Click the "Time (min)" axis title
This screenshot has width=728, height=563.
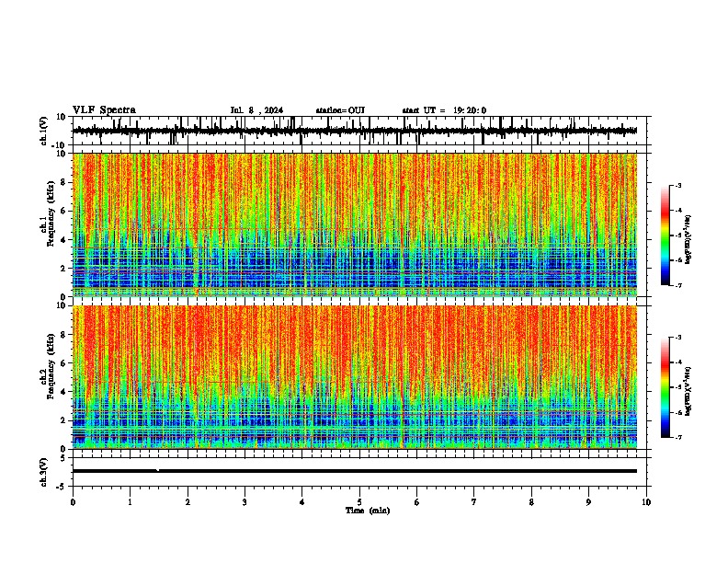click(368, 511)
